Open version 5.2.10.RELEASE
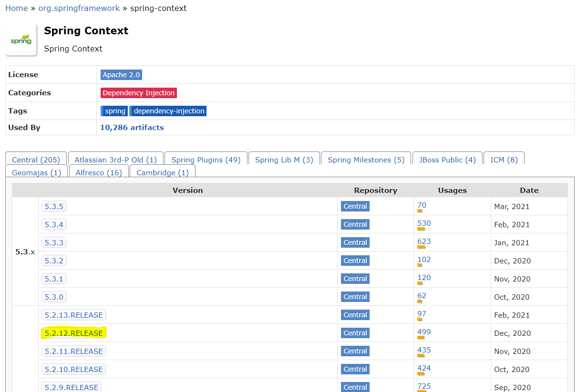Screen dimensions: 578x392 pos(74,369)
